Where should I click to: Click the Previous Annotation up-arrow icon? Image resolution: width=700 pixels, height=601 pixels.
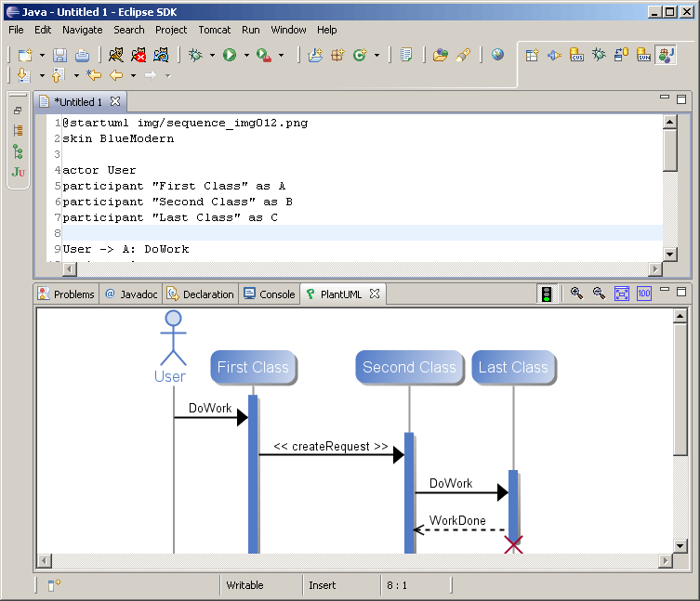(58, 75)
